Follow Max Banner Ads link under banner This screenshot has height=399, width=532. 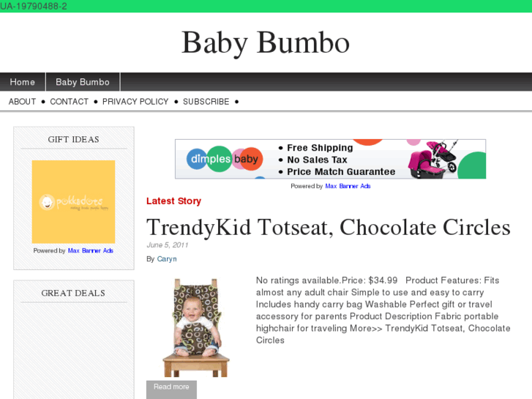[x=348, y=186]
